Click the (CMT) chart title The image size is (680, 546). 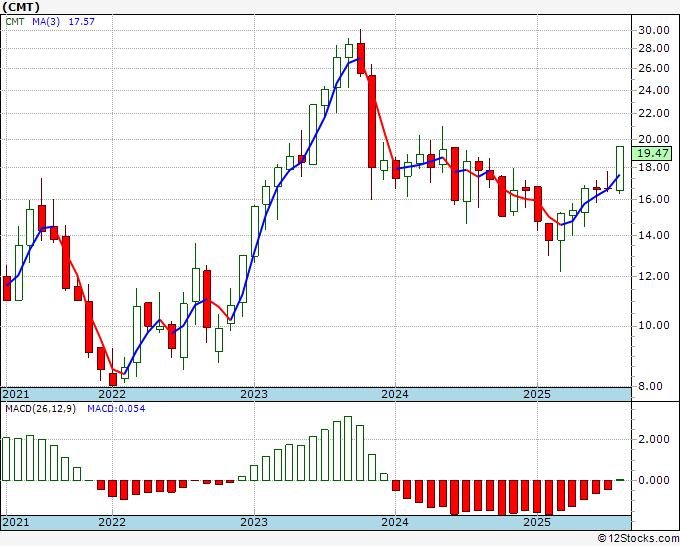click(x=21, y=7)
